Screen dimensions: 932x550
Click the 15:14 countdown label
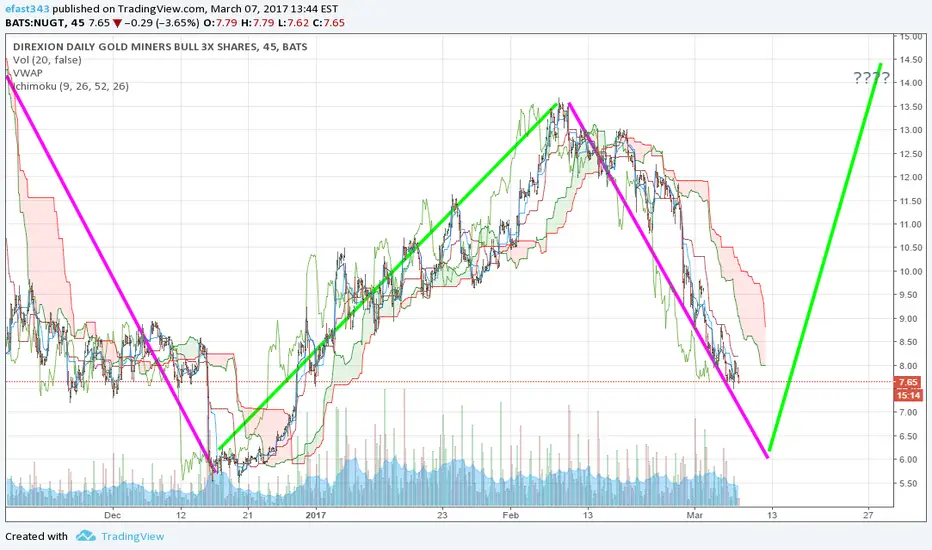[x=908, y=395]
